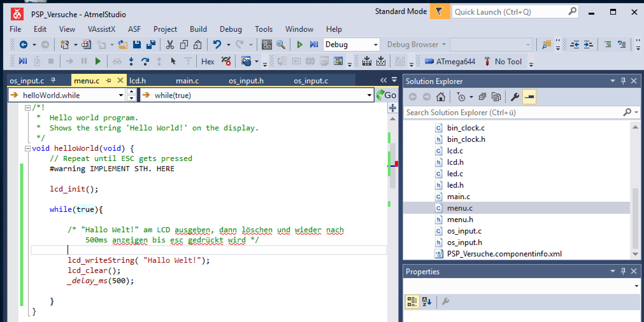Open Properties wrench icon in Solution Explorer
Image resolution: width=644 pixels, height=322 pixels.
515,97
